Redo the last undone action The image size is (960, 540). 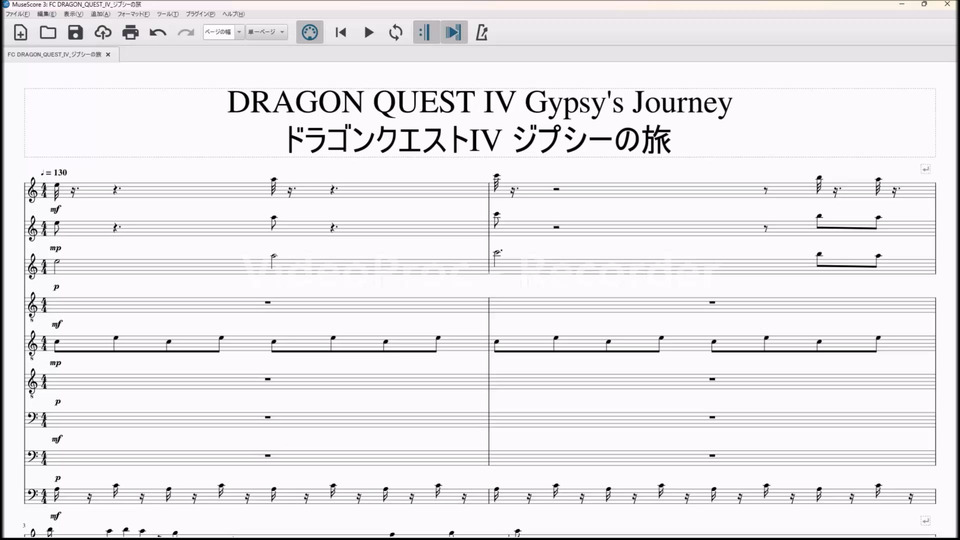[186, 32]
